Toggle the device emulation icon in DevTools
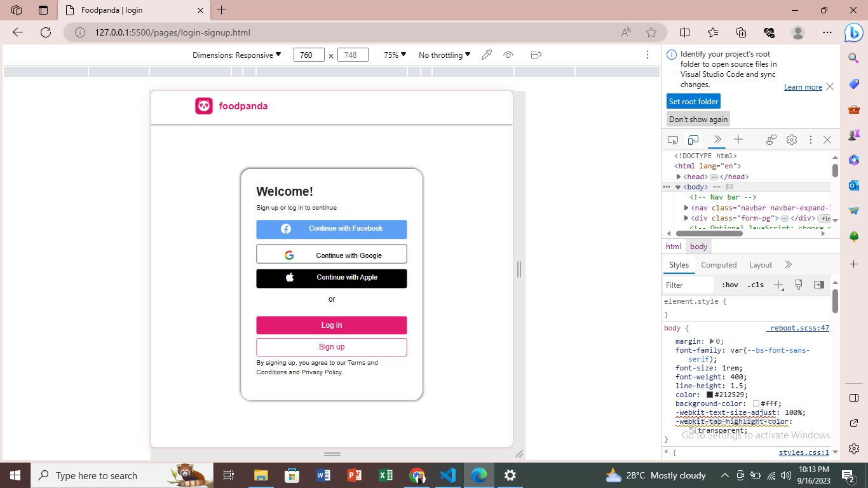 point(693,140)
